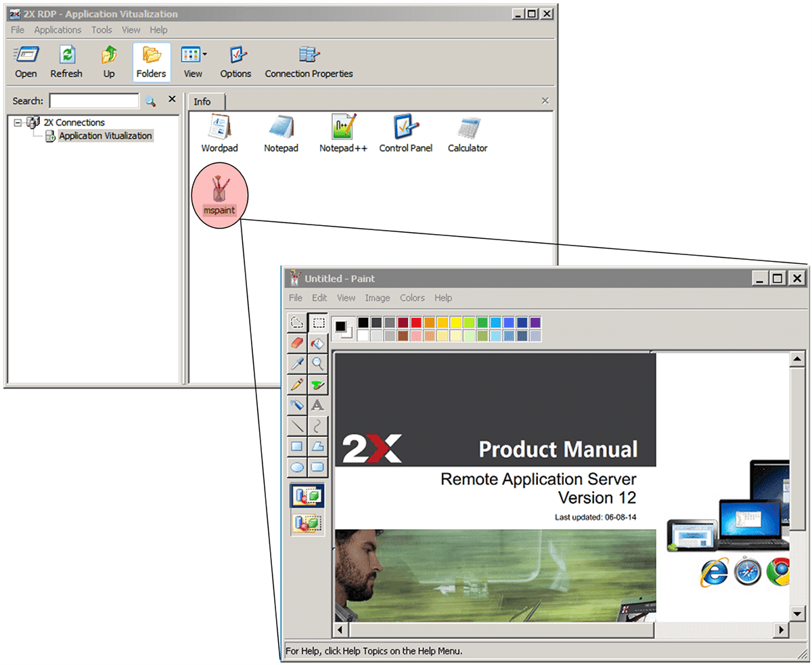This screenshot has height=665, width=812.
Task: Click the Refresh toolbar icon
Action: click(x=66, y=62)
